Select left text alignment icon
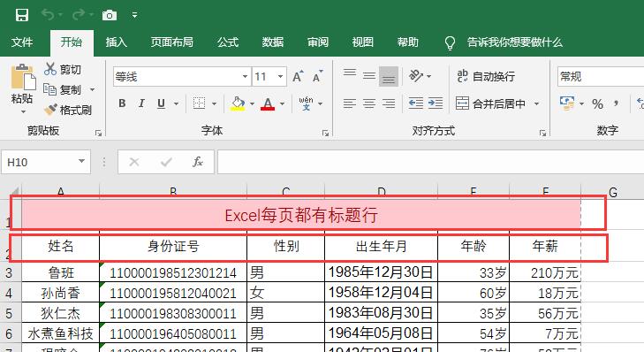 click(x=350, y=103)
